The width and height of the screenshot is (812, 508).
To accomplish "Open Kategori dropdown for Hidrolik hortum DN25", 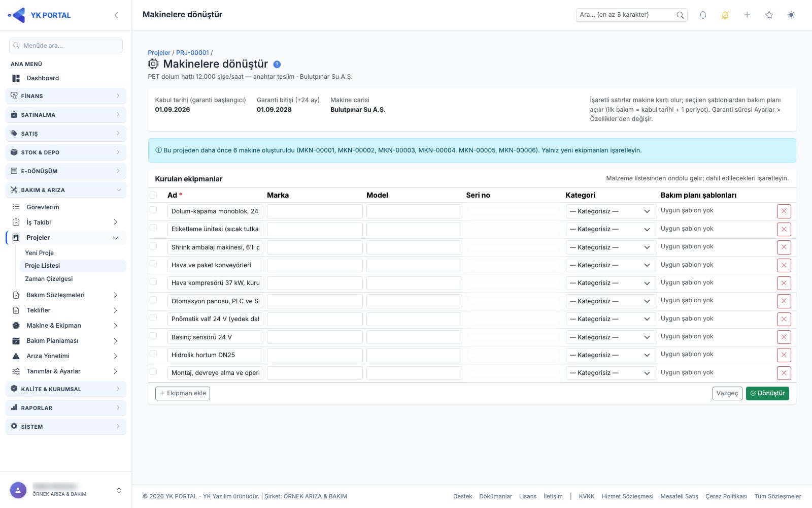I will (611, 355).
